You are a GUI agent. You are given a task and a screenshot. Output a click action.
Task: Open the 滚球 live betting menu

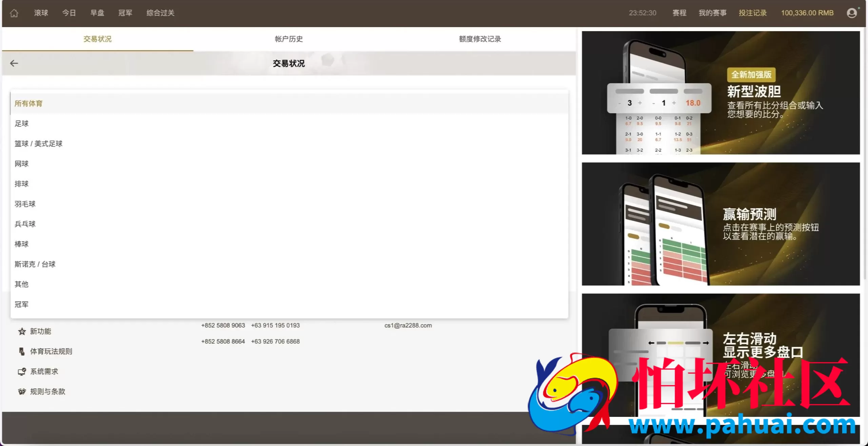click(41, 13)
